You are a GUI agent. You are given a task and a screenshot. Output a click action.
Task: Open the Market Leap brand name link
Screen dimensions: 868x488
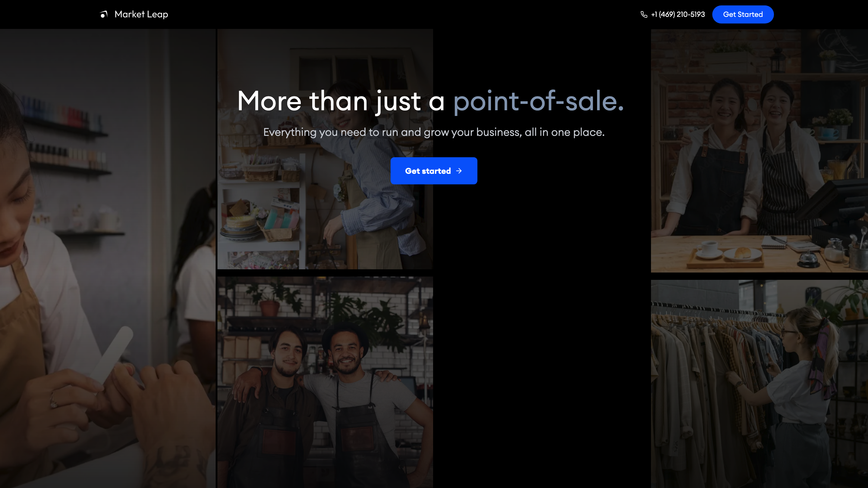[141, 14]
